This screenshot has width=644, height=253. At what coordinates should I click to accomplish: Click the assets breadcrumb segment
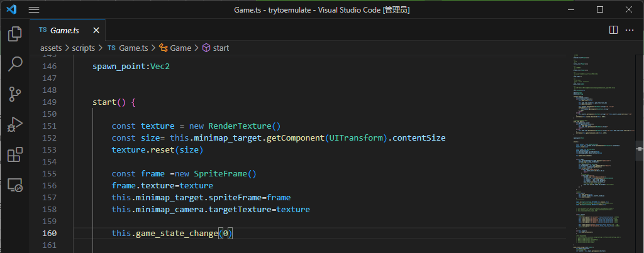coord(51,48)
